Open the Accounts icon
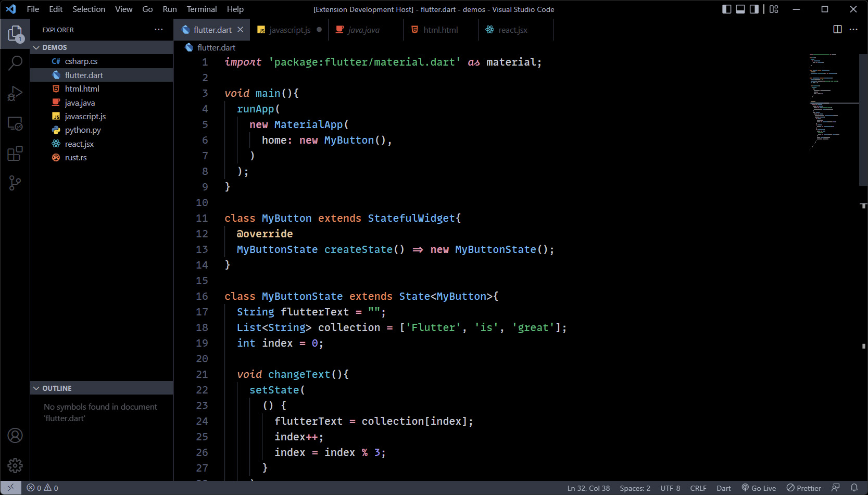 pos(15,435)
